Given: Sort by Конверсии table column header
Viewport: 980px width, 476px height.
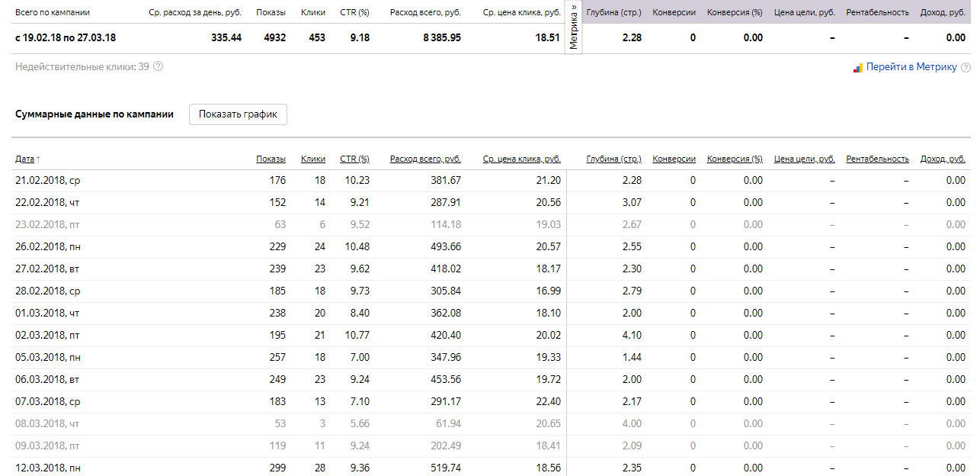Looking at the screenshot, I should tap(674, 159).
